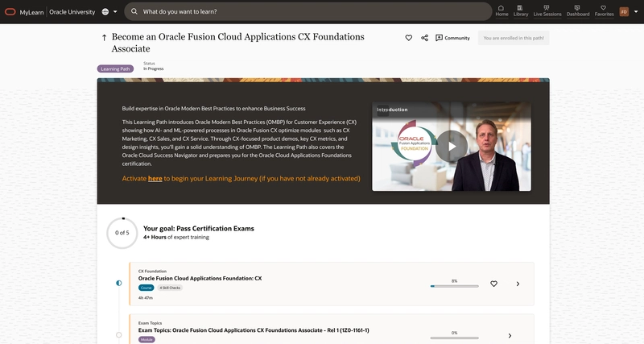
Task: Click 'You are enrolled in this path!' button
Action: coord(514,38)
